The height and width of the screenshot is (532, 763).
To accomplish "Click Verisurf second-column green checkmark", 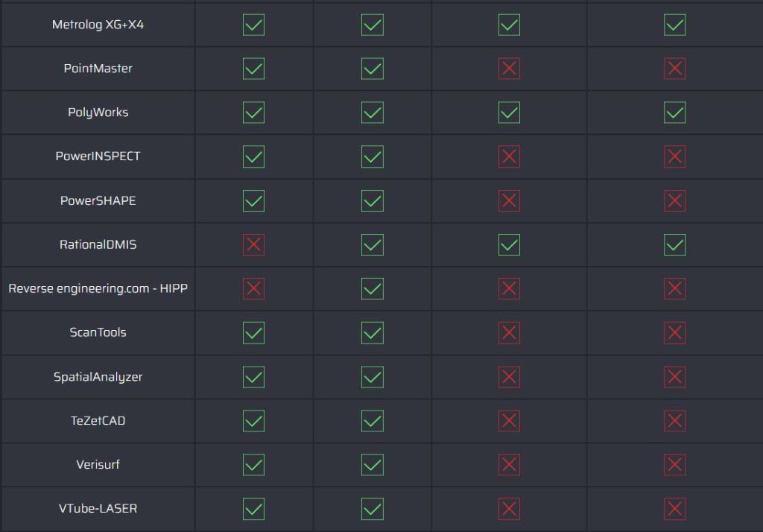I will 373,465.
